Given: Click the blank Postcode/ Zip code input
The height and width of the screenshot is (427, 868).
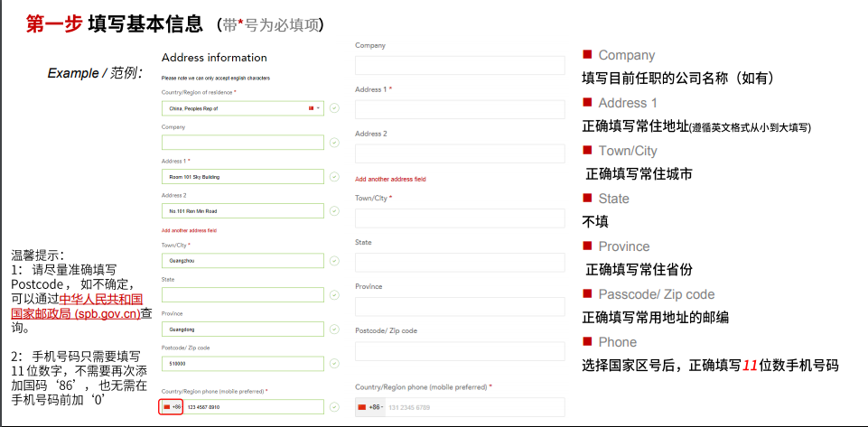Looking at the screenshot, I should click(460, 351).
